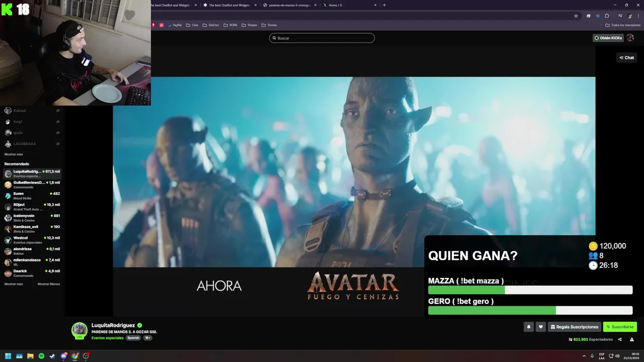Share the stream via share icon
The image size is (644, 362).
coord(620,339)
